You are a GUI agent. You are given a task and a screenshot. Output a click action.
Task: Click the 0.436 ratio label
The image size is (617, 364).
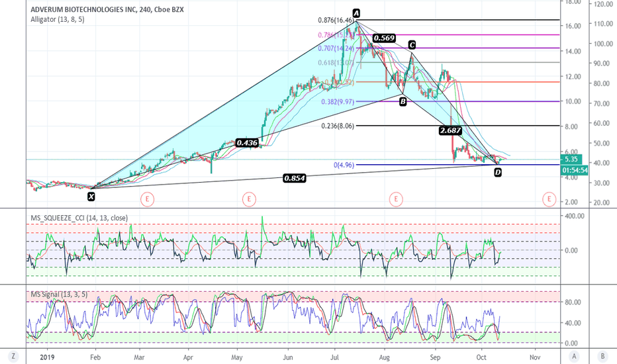[x=247, y=143]
